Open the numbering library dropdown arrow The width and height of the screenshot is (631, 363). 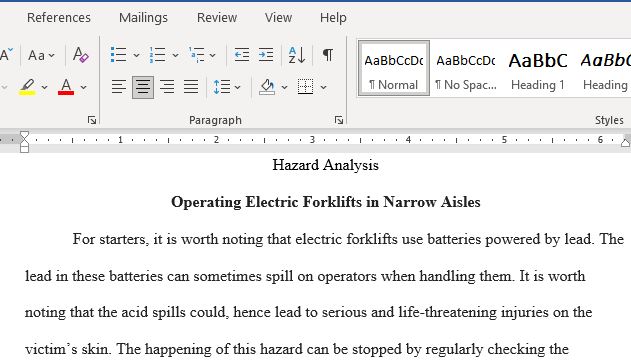pos(175,55)
